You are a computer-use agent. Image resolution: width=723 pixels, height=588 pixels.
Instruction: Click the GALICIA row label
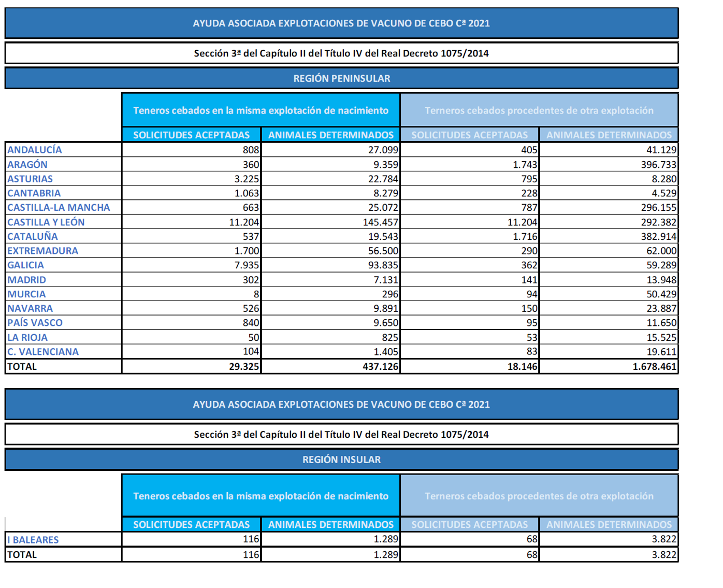26,265
